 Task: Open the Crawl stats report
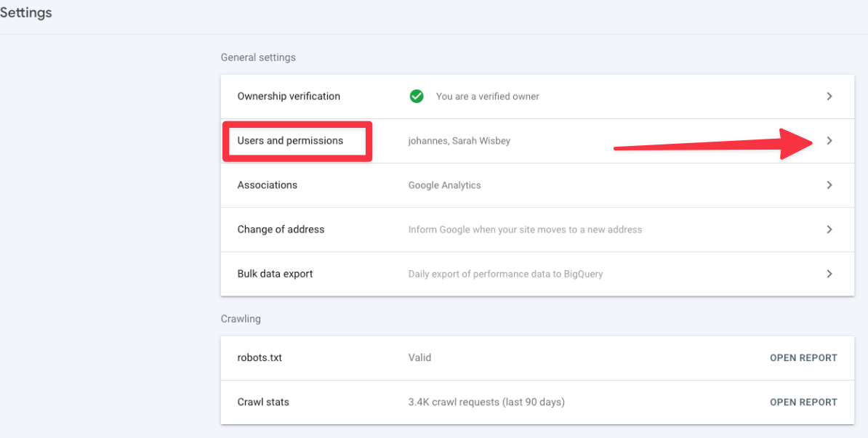click(803, 402)
